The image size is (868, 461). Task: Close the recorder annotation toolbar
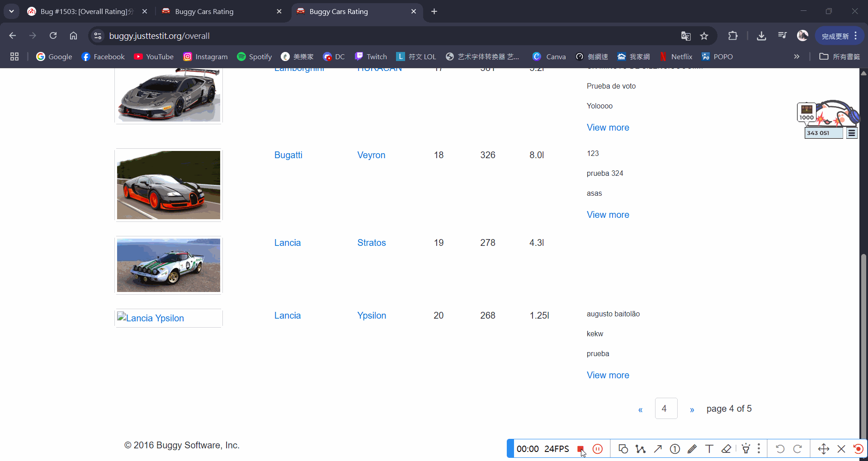point(841,449)
